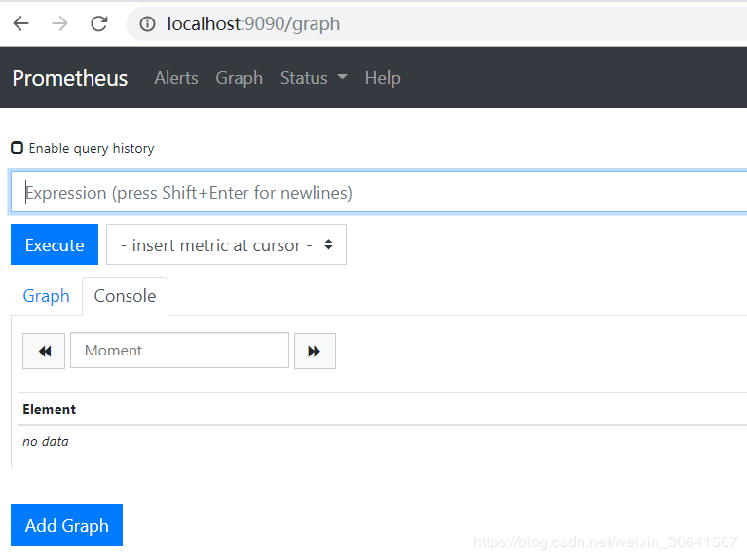Expand the insert metric at cursor dropdown

coord(226,245)
